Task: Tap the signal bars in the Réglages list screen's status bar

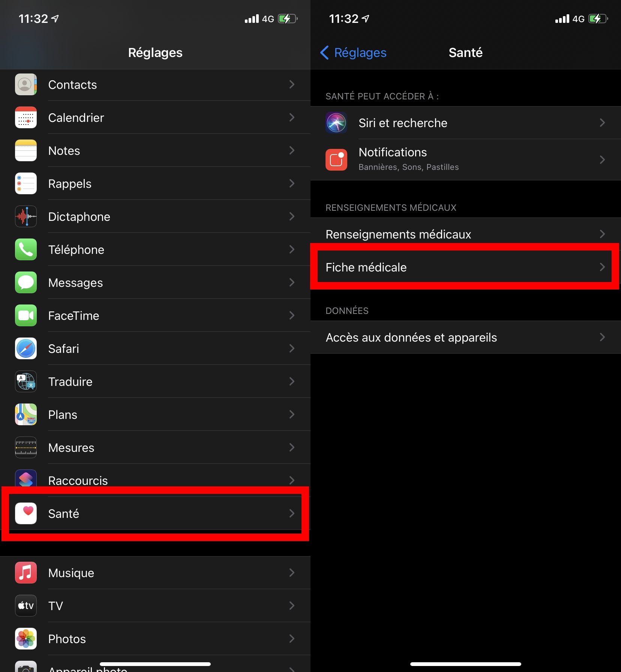Action: pos(252,19)
